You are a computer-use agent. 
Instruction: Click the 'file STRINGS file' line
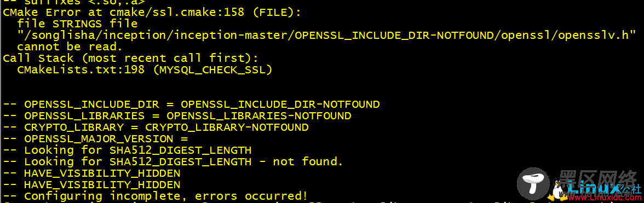(77, 24)
